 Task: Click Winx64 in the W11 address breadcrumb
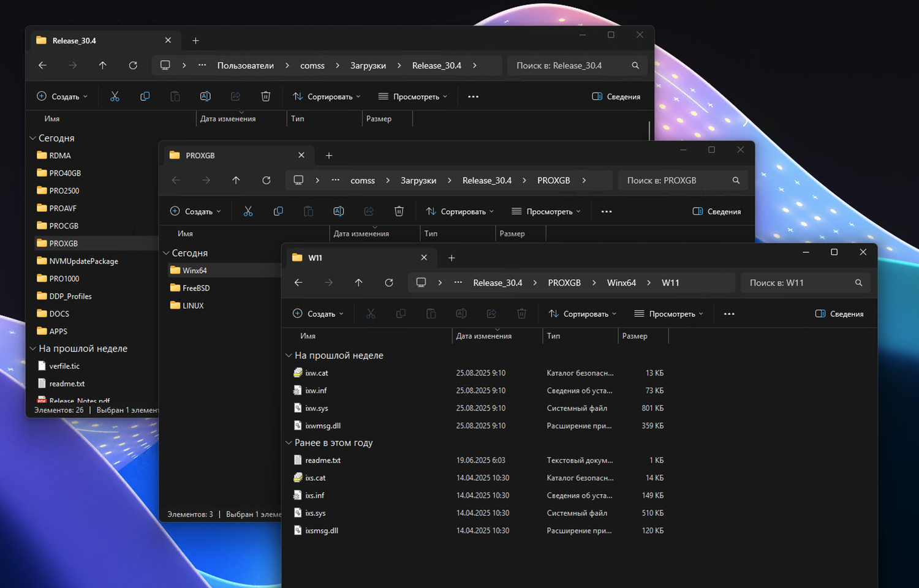tap(621, 282)
